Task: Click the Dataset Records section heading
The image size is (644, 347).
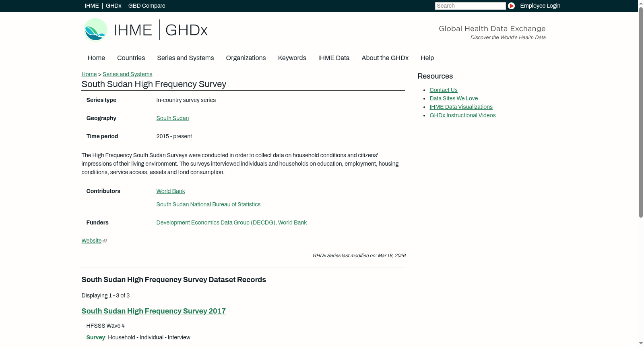Action: [x=173, y=280]
